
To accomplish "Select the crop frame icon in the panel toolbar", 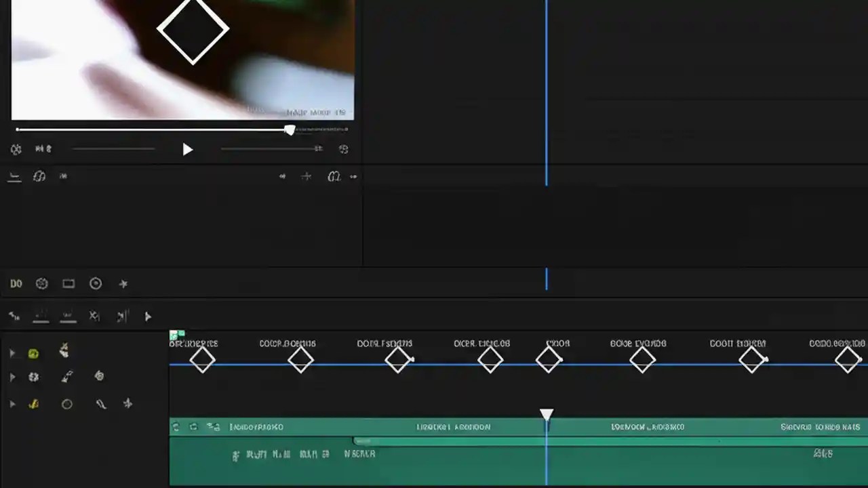I will [x=68, y=284].
